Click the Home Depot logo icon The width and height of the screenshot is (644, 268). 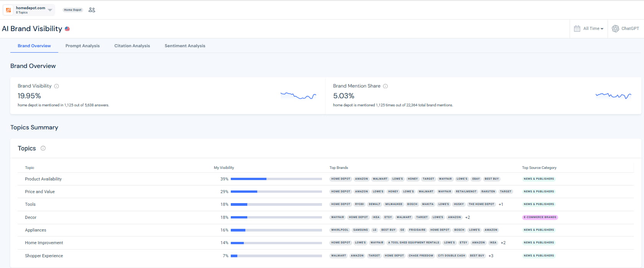click(8, 10)
